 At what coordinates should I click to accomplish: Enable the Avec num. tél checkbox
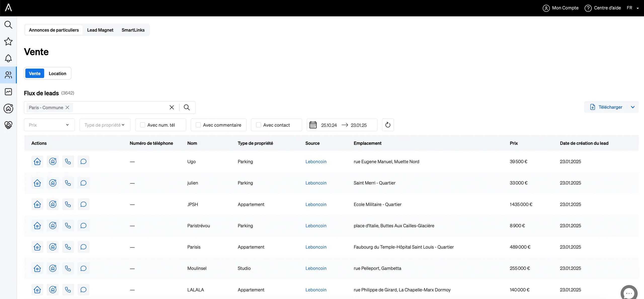(x=143, y=125)
